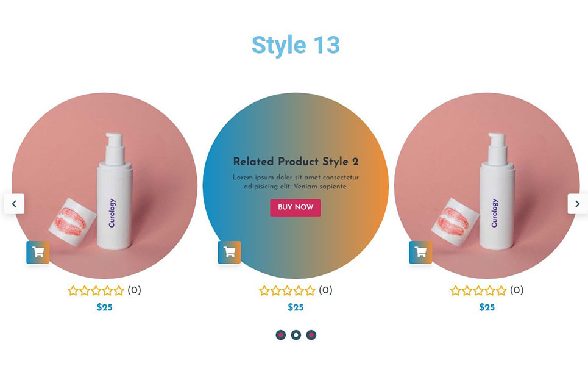This screenshot has width=588, height=366.
Task: Click the $25 price under right product
Action: point(487,307)
